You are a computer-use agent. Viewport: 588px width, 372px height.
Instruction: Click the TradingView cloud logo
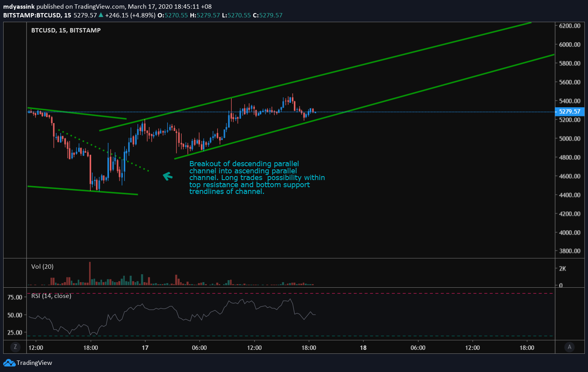pyautogui.click(x=9, y=363)
